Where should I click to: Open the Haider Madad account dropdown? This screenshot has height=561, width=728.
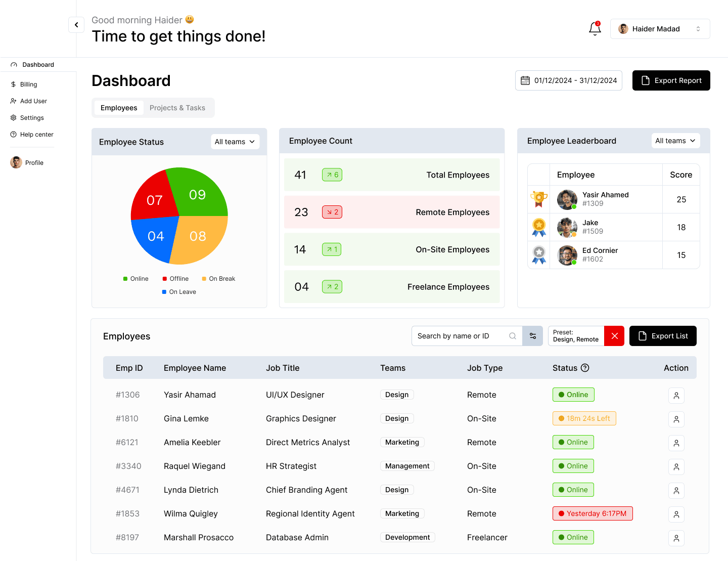coord(660,29)
